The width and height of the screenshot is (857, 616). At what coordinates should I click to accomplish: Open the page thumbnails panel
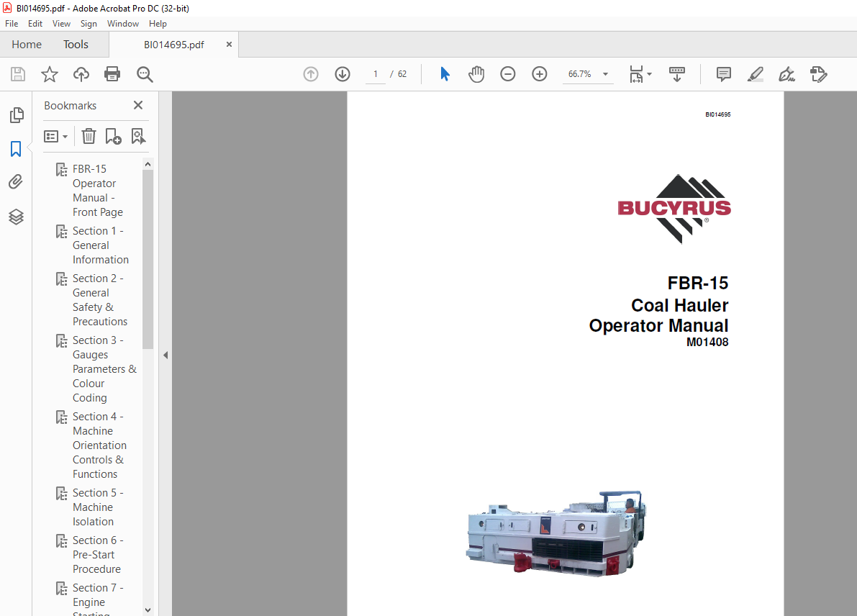[17, 115]
